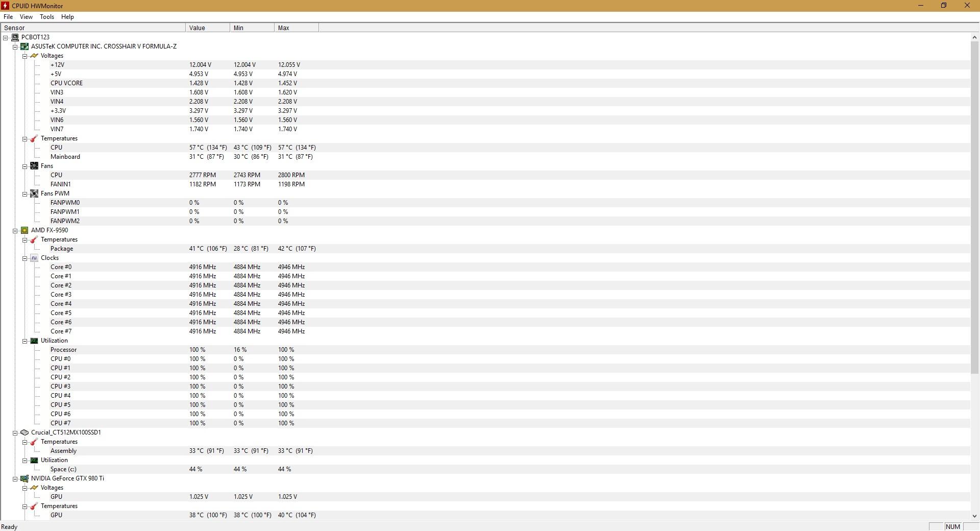Image resolution: width=980 pixels, height=531 pixels.
Task: Click the Clocks waveform icon
Action: pyautogui.click(x=34, y=258)
